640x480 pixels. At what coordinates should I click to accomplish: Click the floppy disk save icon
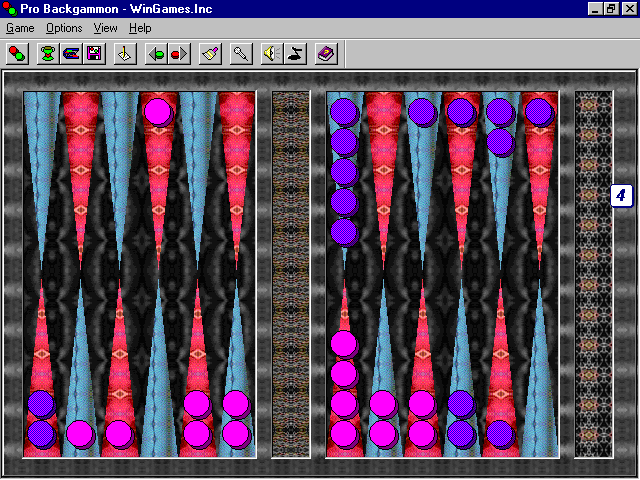coord(94,54)
